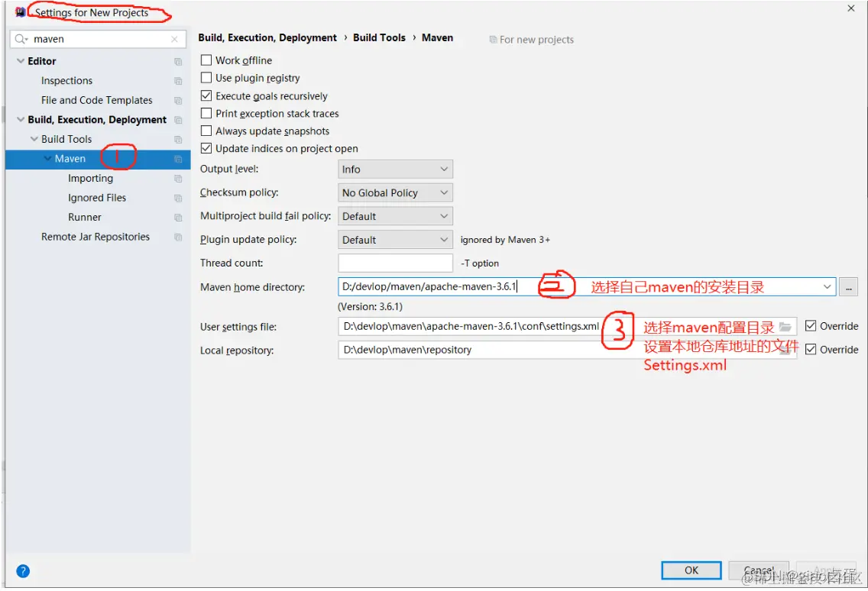868x591 pixels.
Task: Click the User settings file path field
Action: point(568,327)
